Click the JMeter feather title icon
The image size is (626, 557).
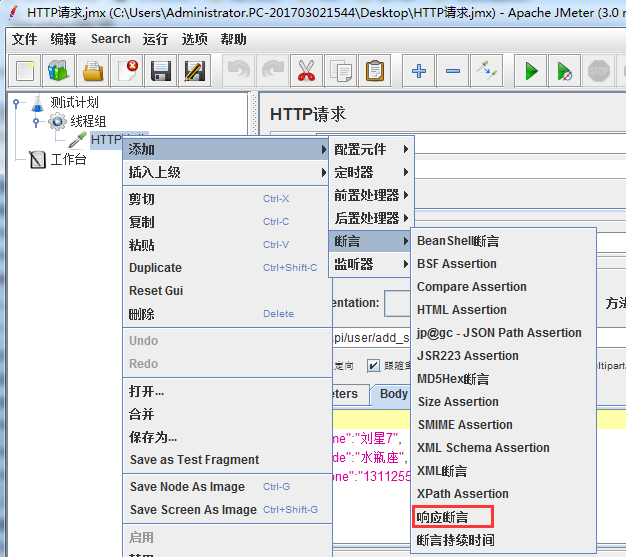[x=13, y=12]
